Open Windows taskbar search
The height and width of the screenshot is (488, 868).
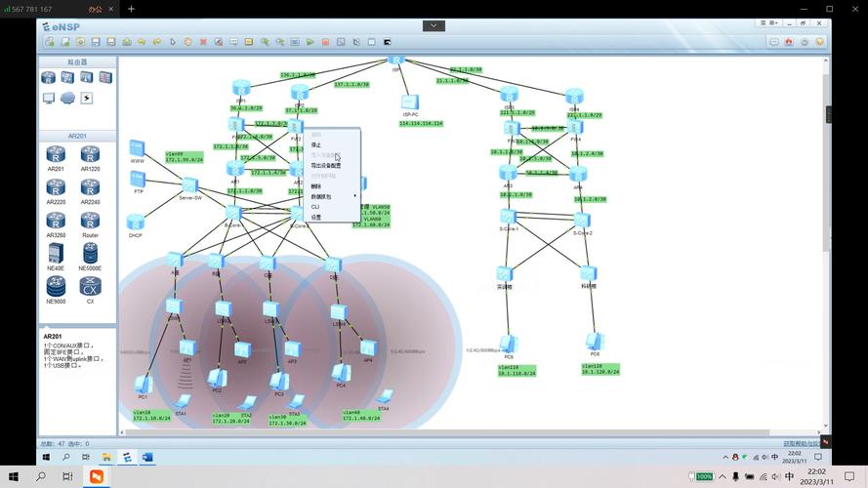point(40,476)
